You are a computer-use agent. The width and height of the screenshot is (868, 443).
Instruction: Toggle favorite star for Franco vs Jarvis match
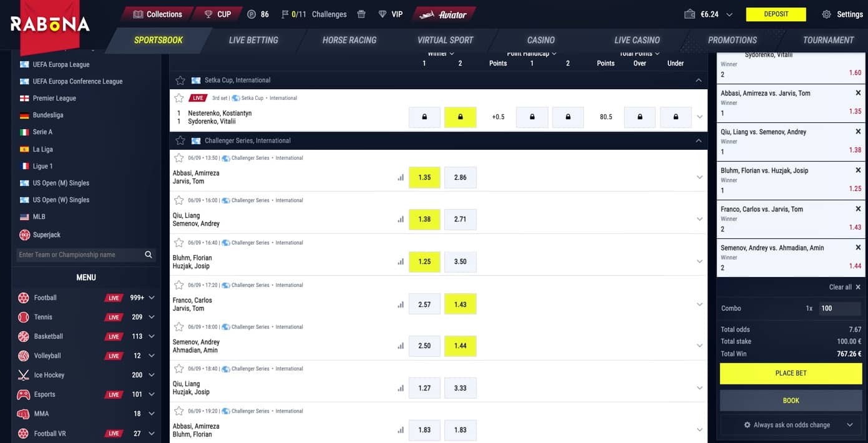click(179, 285)
